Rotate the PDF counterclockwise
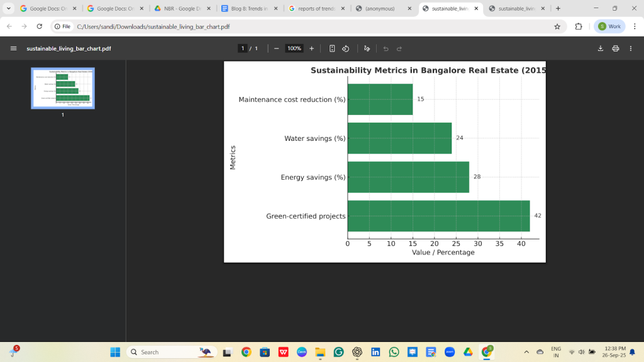This screenshot has height=362, width=644. (x=345, y=48)
